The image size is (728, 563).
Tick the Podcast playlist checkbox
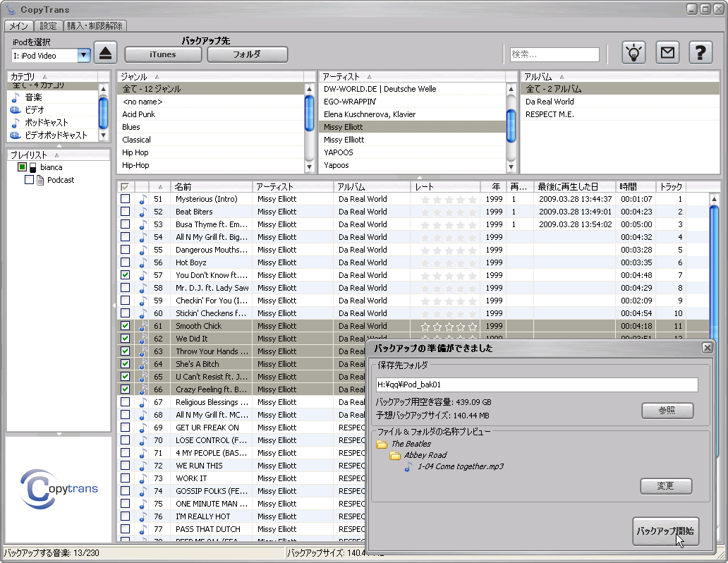point(29,180)
